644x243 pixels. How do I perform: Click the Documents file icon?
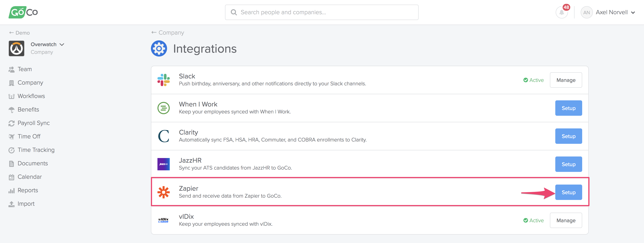[12, 164]
